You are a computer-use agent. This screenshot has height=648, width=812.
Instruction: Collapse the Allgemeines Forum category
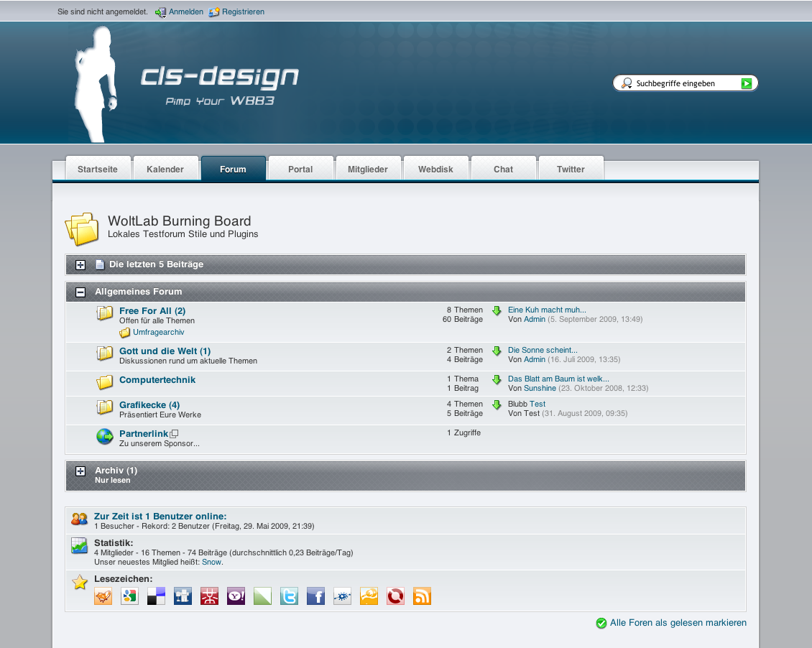pyautogui.click(x=80, y=292)
